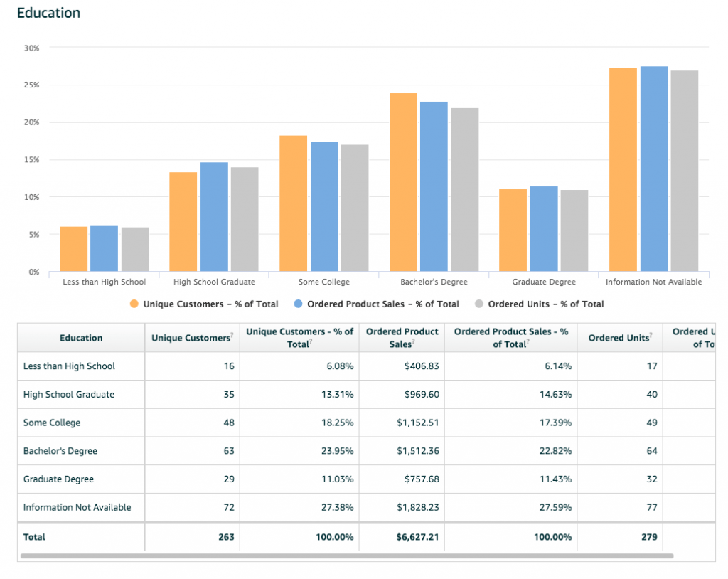Click Ordered Units % of Total legend label

[x=546, y=304]
